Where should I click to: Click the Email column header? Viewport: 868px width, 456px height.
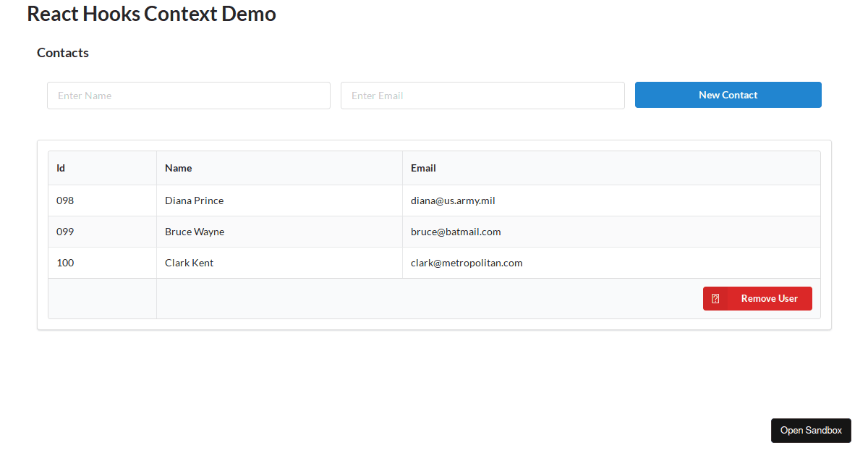click(423, 168)
